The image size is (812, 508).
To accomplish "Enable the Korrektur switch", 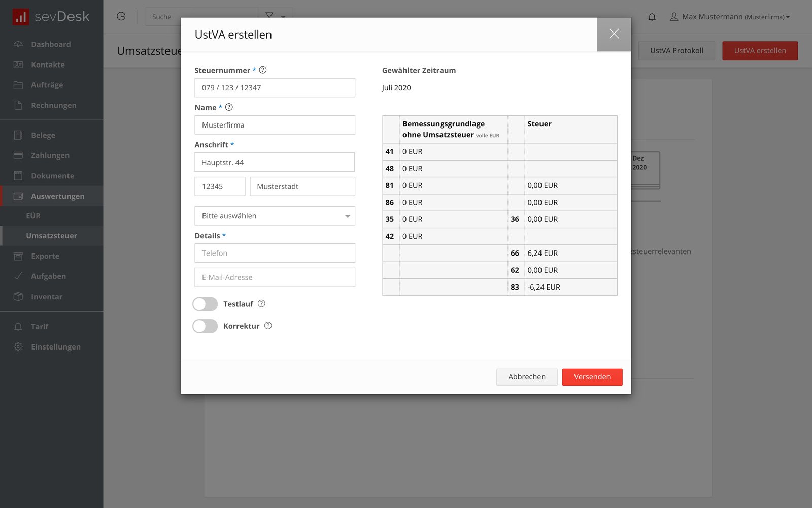I will coord(205,326).
